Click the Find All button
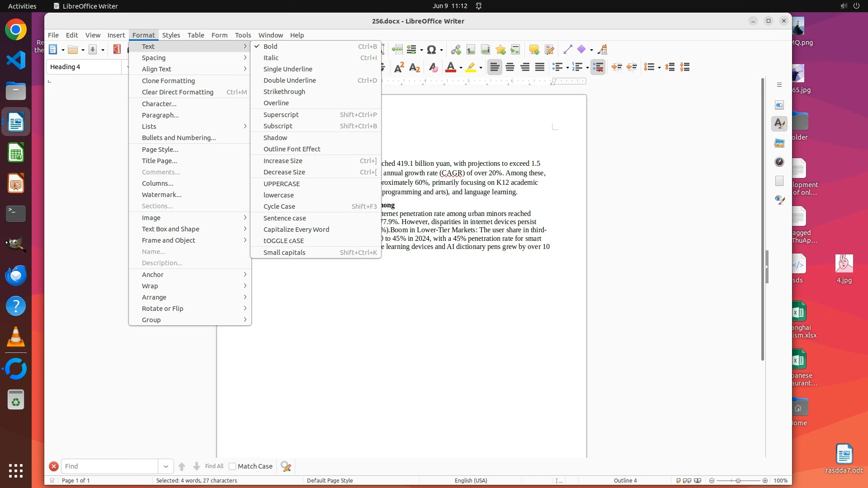This screenshot has width=868, height=488. [214, 466]
